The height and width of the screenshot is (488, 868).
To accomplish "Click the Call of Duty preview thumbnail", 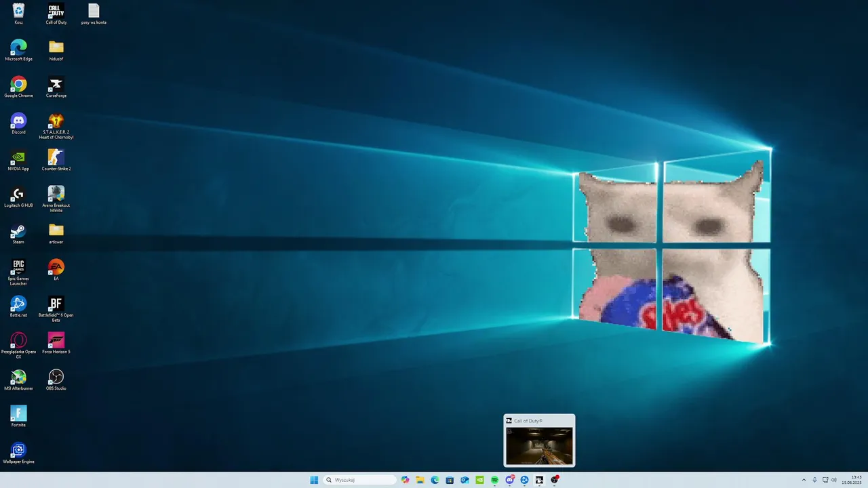I will (539, 445).
